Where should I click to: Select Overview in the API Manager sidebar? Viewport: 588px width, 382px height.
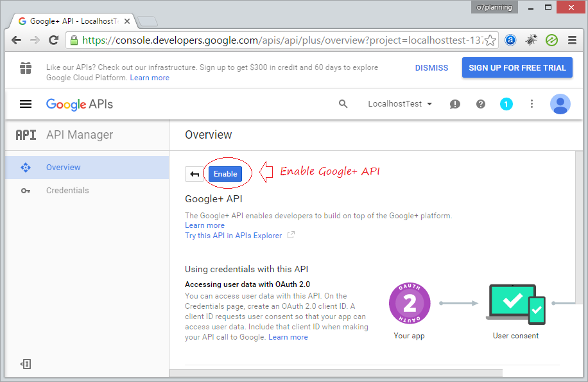pyautogui.click(x=87, y=168)
